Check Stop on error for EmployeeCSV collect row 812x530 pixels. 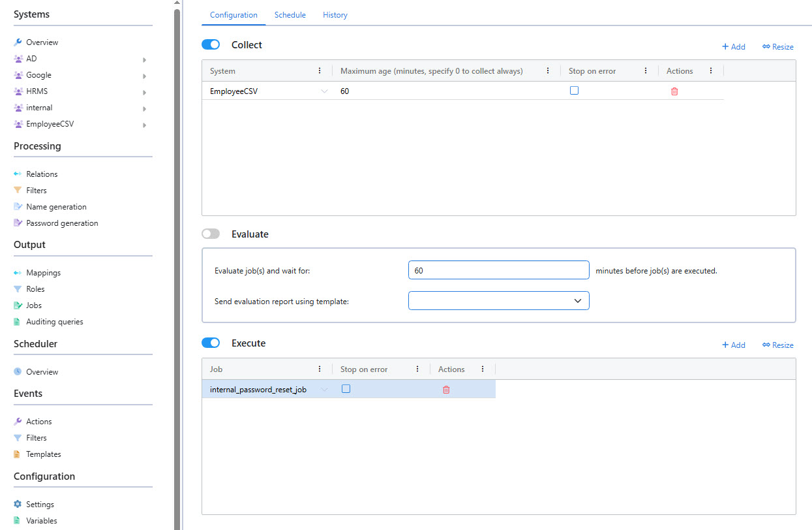pyautogui.click(x=574, y=91)
